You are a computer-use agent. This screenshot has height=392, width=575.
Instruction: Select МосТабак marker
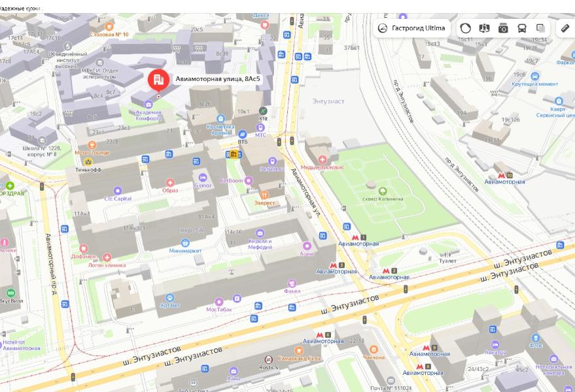219,302
